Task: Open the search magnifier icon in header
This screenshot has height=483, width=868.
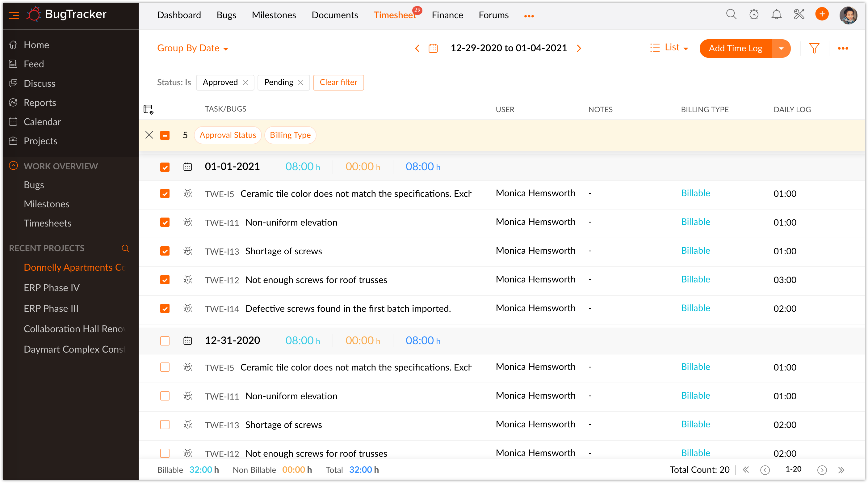Action: (x=731, y=15)
